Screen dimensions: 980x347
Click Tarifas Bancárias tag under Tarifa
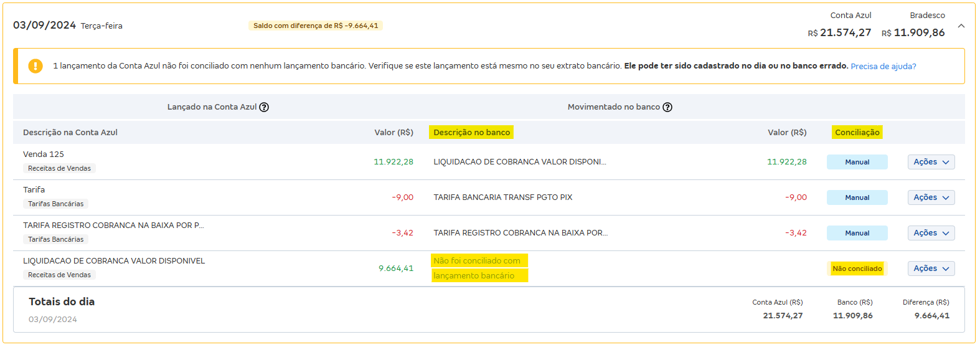click(x=55, y=204)
